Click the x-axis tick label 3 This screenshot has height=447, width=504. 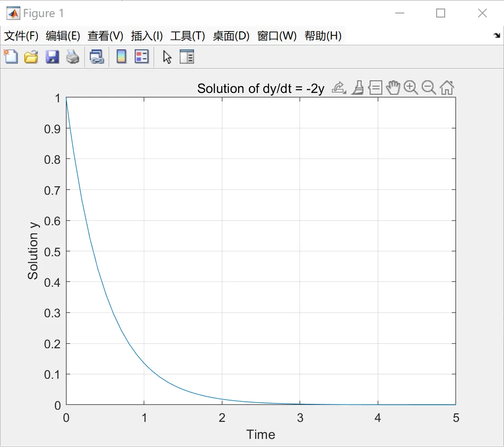[300, 418]
